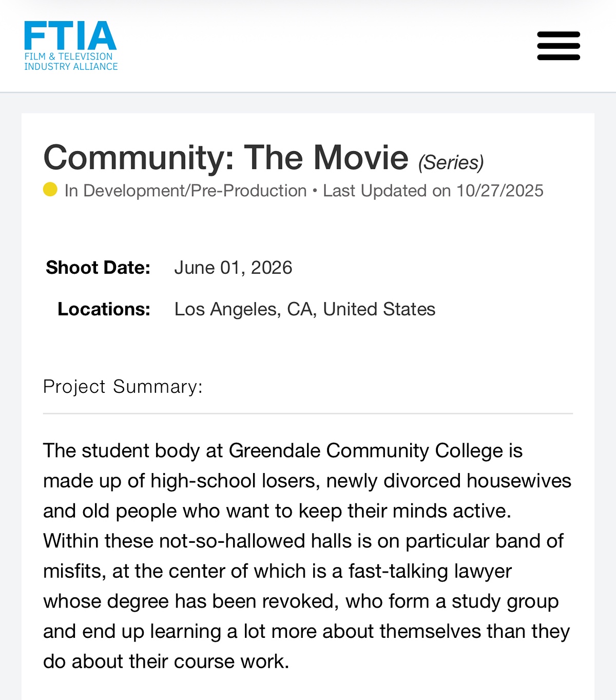This screenshot has width=616, height=700.
Task: Click the Film & Television Industry Alliance tagline
Action: point(71,62)
